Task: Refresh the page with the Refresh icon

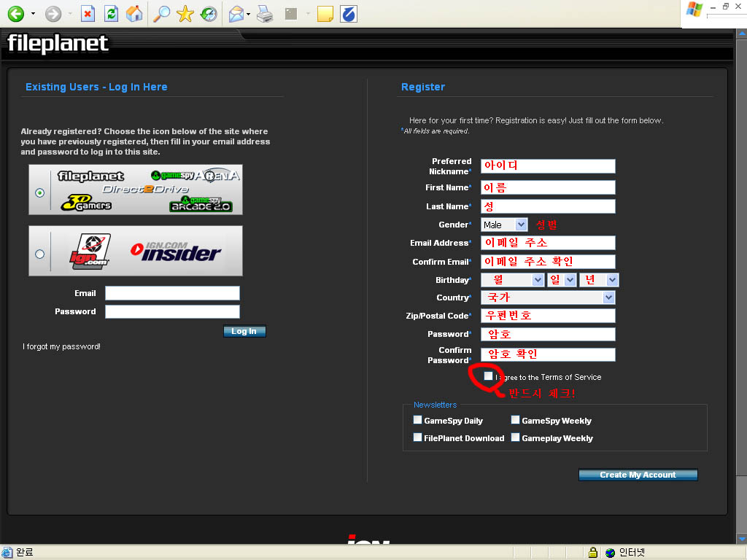Action: pyautogui.click(x=111, y=14)
